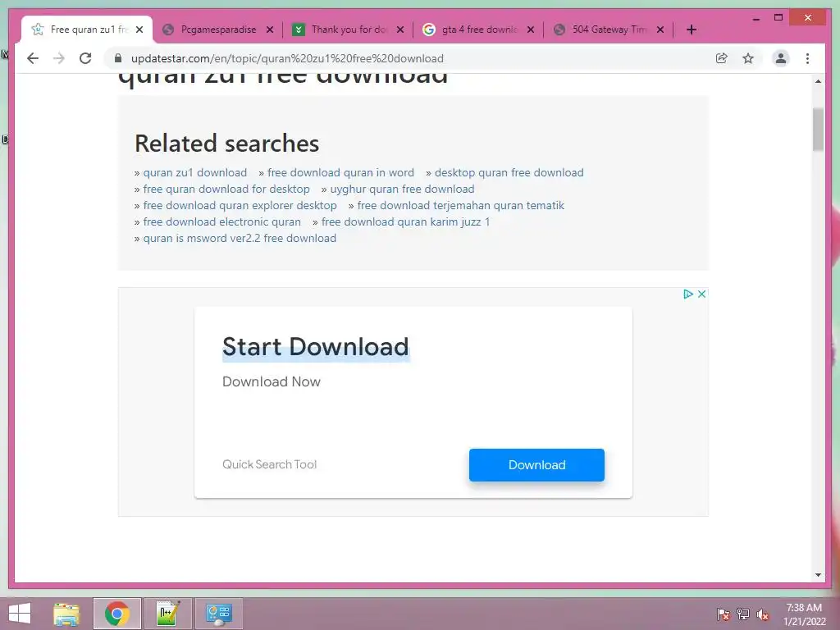Viewport: 840px width, 630px height.
Task: Open uyghur quran free download link
Action: pos(402,189)
